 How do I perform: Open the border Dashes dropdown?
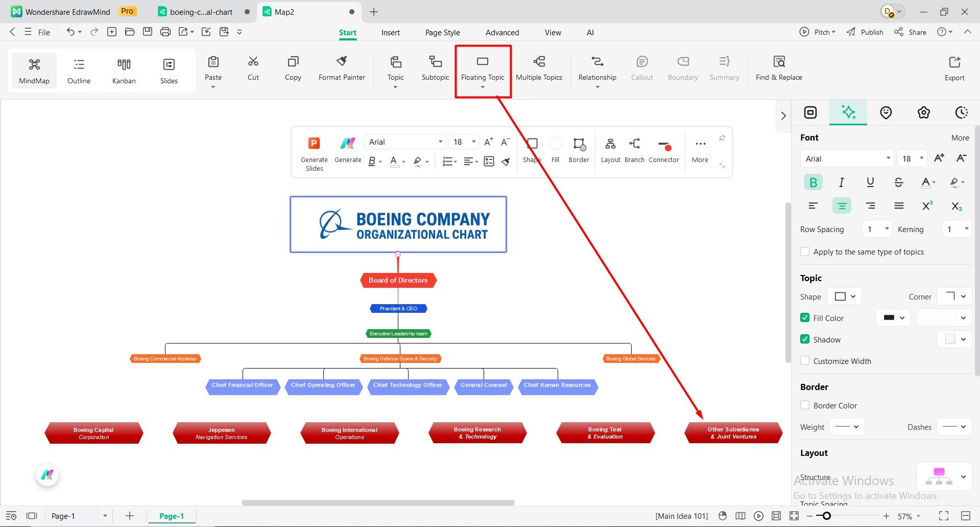pos(954,427)
